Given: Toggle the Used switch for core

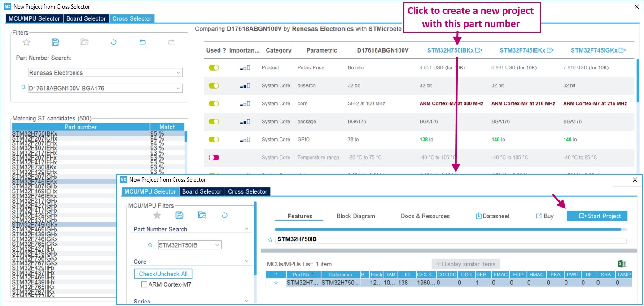Looking at the screenshot, I should tap(214, 103).
